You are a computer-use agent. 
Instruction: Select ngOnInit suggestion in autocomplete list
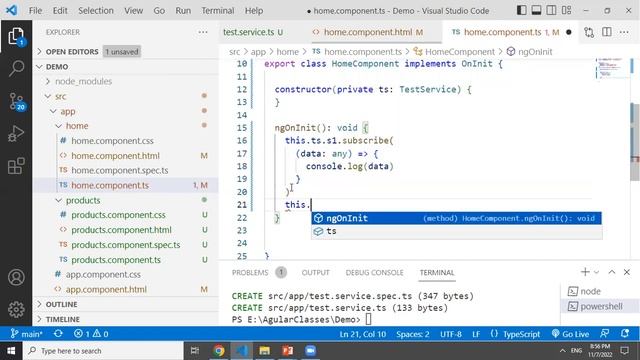[456, 218]
